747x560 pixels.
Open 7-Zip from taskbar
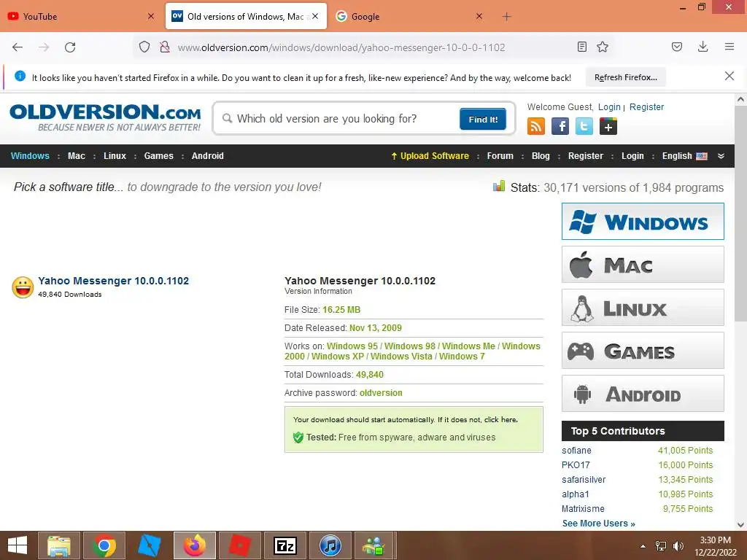coord(285,545)
